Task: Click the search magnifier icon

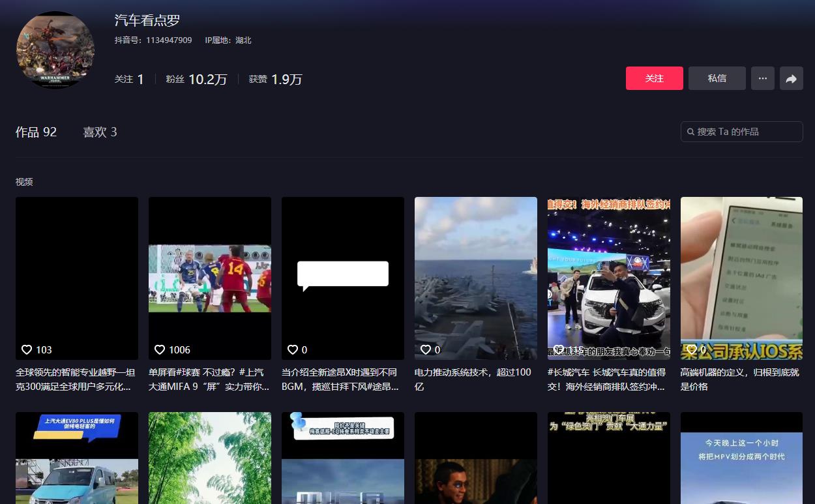Action: 690,132
